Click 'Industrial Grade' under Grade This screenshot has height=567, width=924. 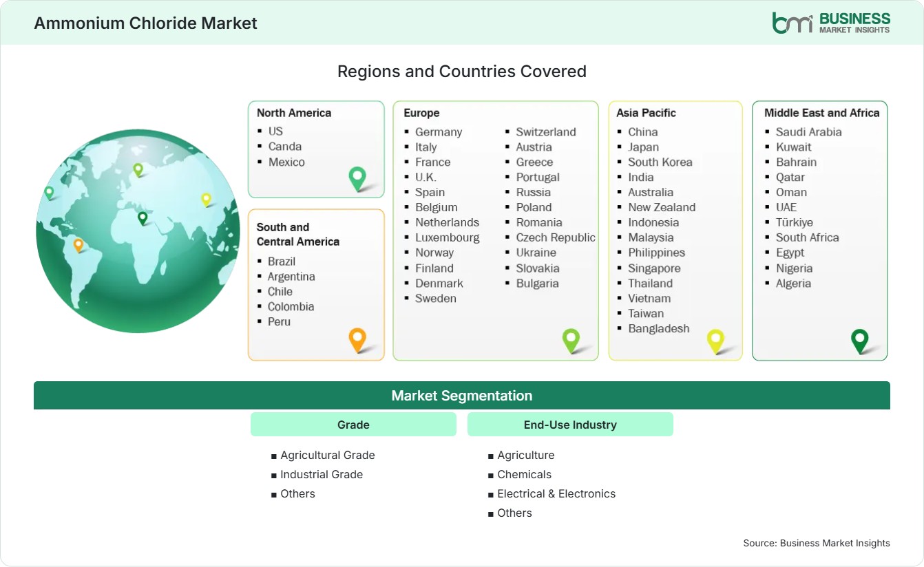coord(322,474)
